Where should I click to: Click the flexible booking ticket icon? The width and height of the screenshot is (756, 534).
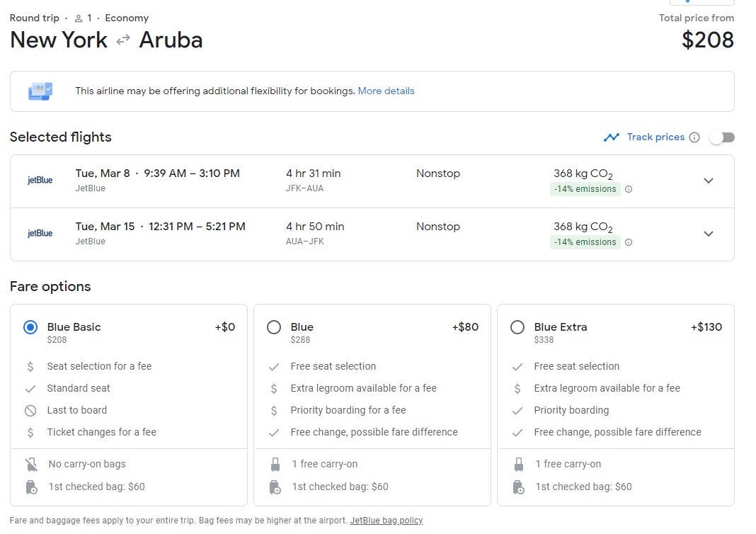tap(40, 91)
